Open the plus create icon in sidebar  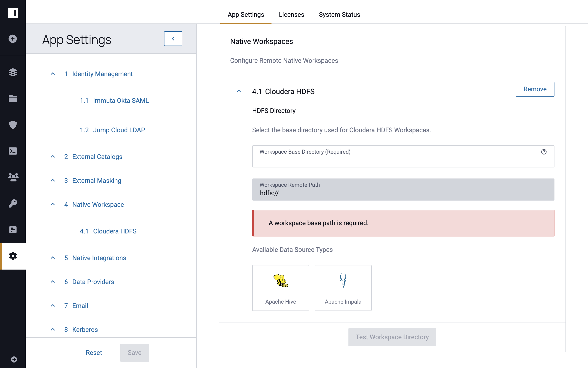(13, 39)
